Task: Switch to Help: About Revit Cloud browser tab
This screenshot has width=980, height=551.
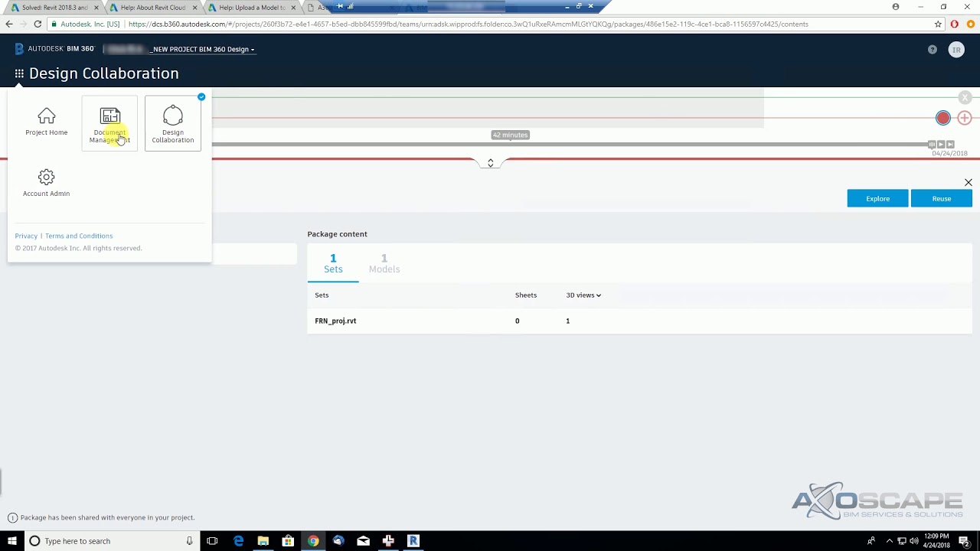Action: (x=152, y=7)
